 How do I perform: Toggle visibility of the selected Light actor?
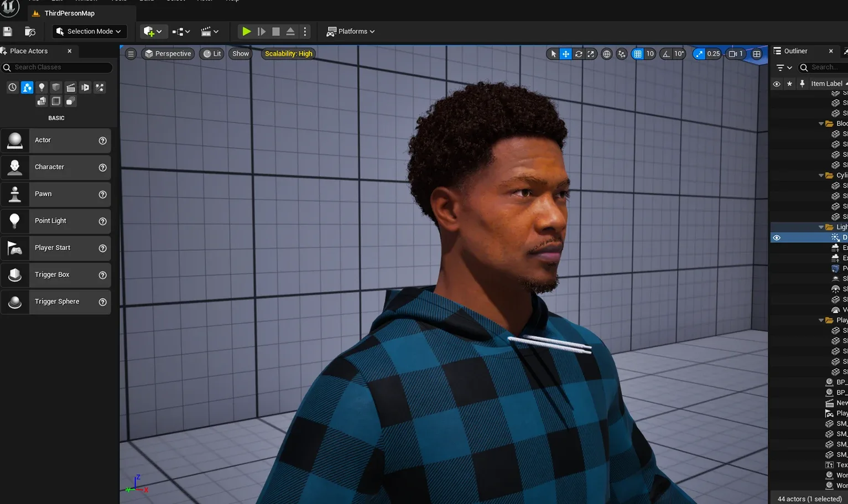777,237
